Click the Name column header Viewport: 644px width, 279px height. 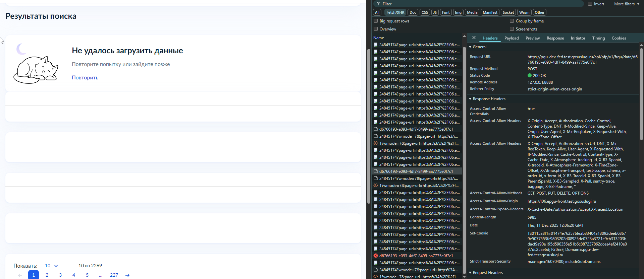pyautogui.click(x=417, y=38)
